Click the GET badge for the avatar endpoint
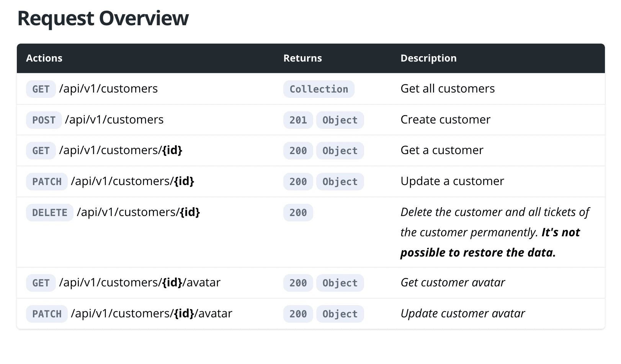This screenshot has height=364, width=621. [x=41, y=283]
